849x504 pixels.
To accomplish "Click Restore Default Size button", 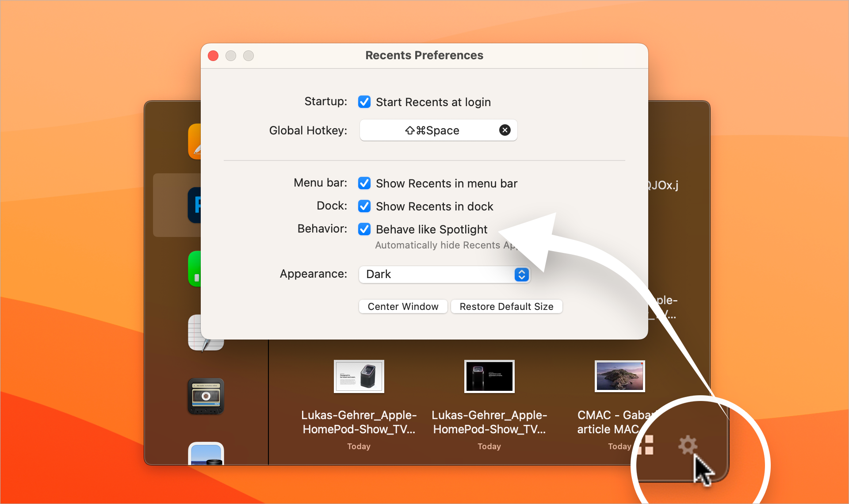I will pos(507,306).
